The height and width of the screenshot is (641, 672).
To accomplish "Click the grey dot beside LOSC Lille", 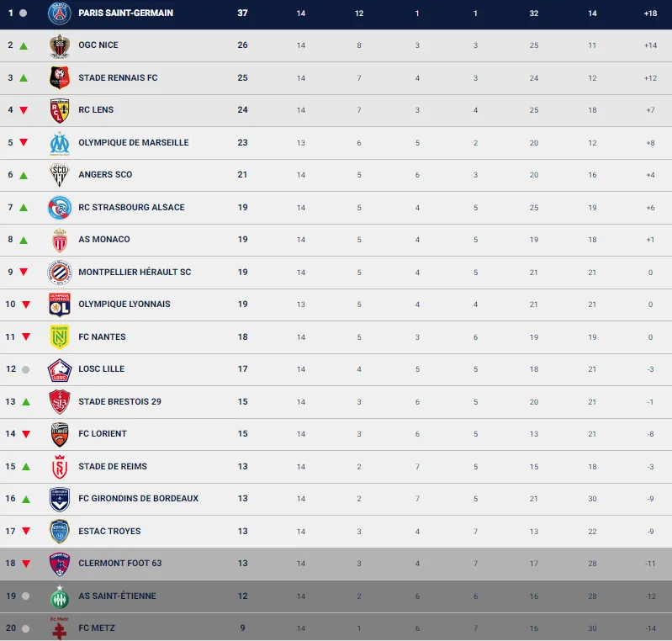I will 25,369.
